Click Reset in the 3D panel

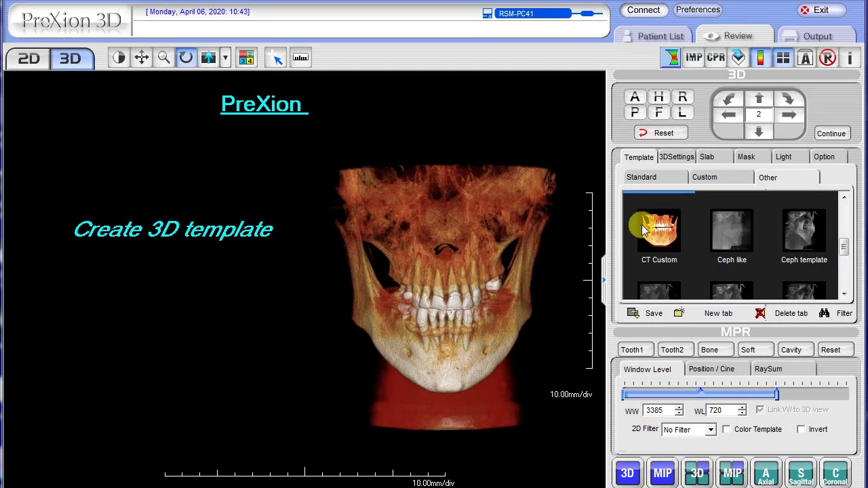661,133
